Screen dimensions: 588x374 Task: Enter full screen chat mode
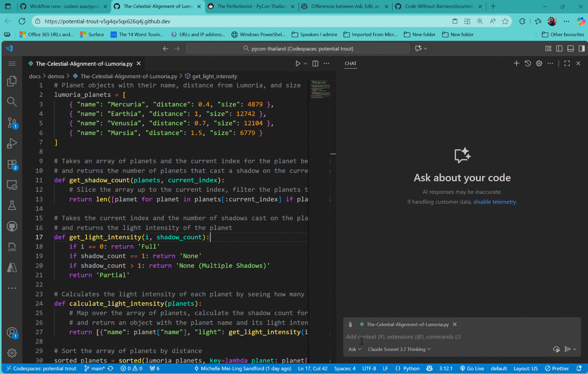coord(567,63)
